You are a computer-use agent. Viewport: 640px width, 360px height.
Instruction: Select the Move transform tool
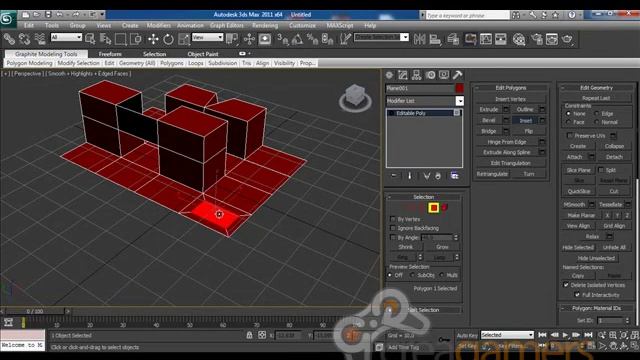(153, 39)
